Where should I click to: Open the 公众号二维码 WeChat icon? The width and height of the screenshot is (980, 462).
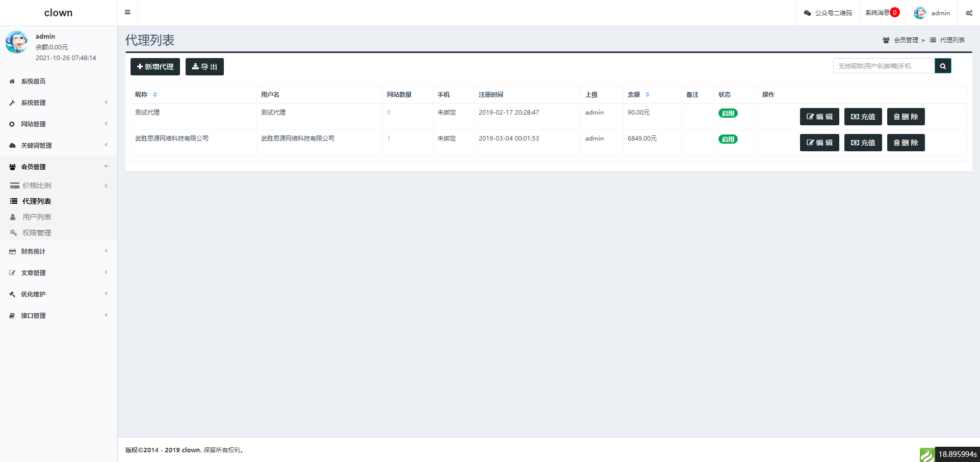tap(808, 13)
